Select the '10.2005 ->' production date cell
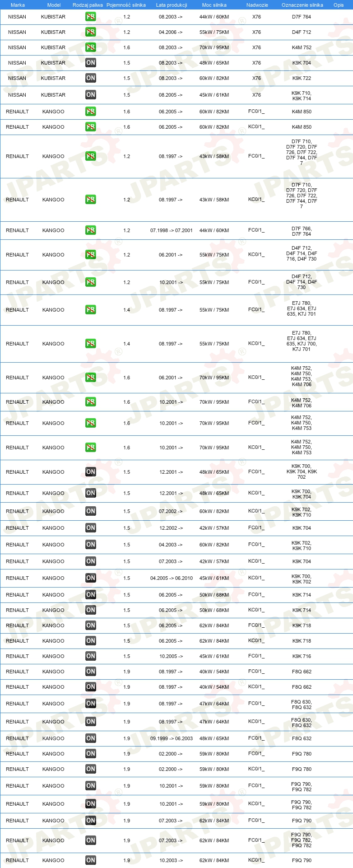The height and width of the screenshot is (868, 353). click(x=171, y=656)
